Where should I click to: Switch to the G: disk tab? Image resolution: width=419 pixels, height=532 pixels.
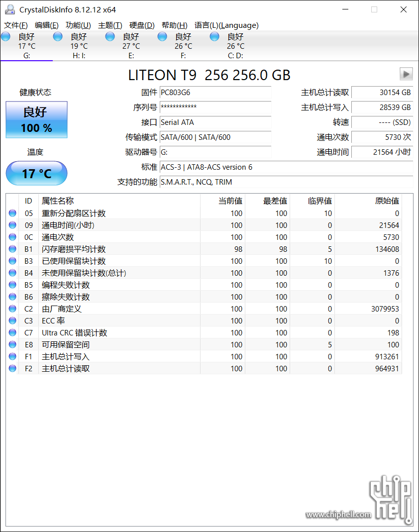click(x=26, y=46)
